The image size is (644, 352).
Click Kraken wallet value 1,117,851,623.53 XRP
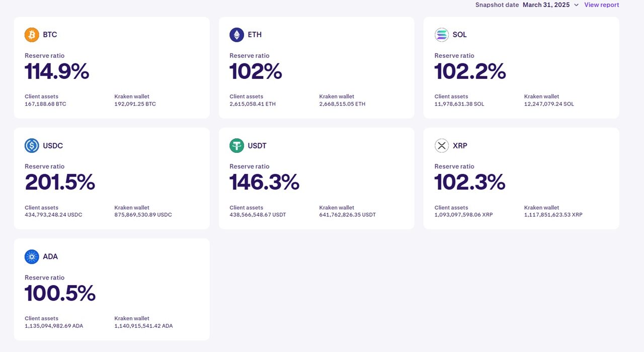click(553, 215)
